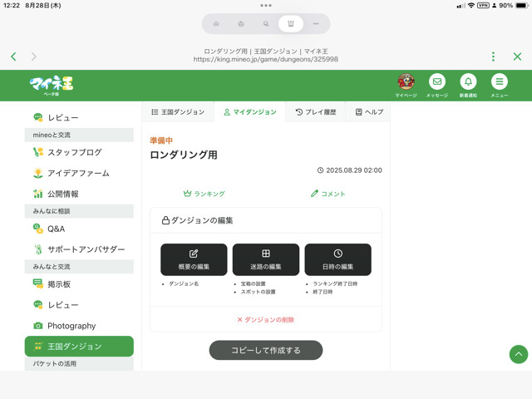This screenshot has height=399, width=532.
Task: Select the マイダンジョン tab
Action: pyautogui.click(x=249, y=112)
